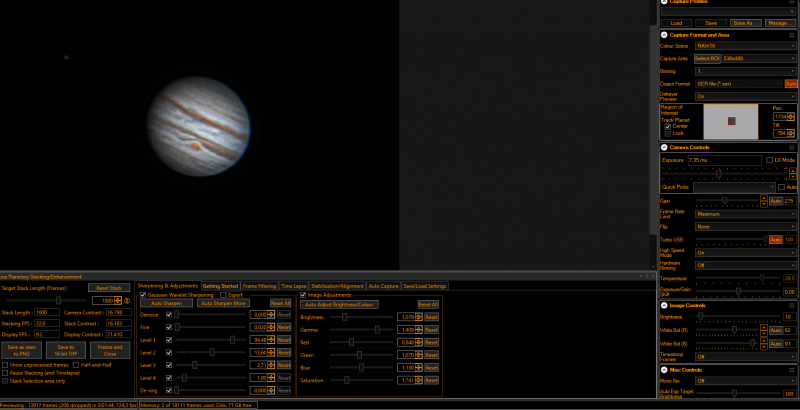The image size is (800, 410).
Task: Open Capture Format and Area hamburger menu
Action: [x=792, y=35]
